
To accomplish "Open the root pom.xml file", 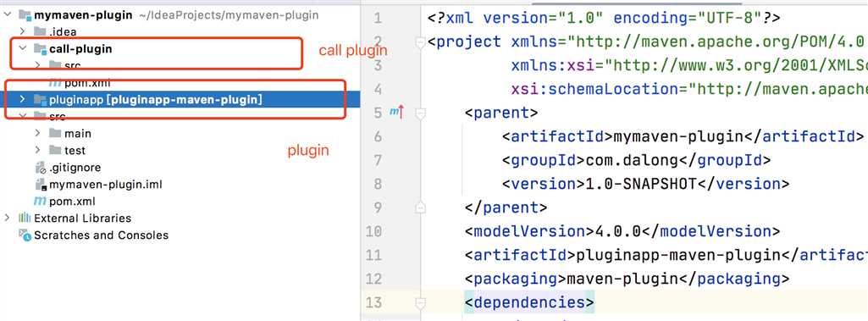I will [x=72, y=202].
